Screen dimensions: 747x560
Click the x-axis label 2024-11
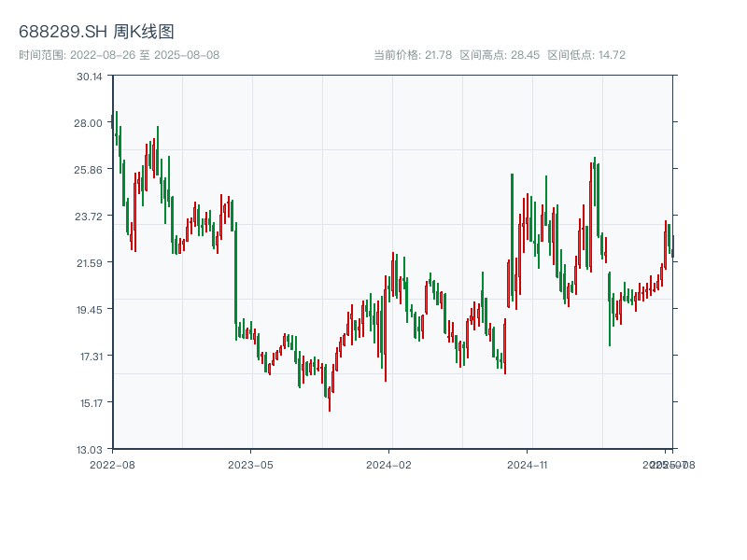[527, 465]
